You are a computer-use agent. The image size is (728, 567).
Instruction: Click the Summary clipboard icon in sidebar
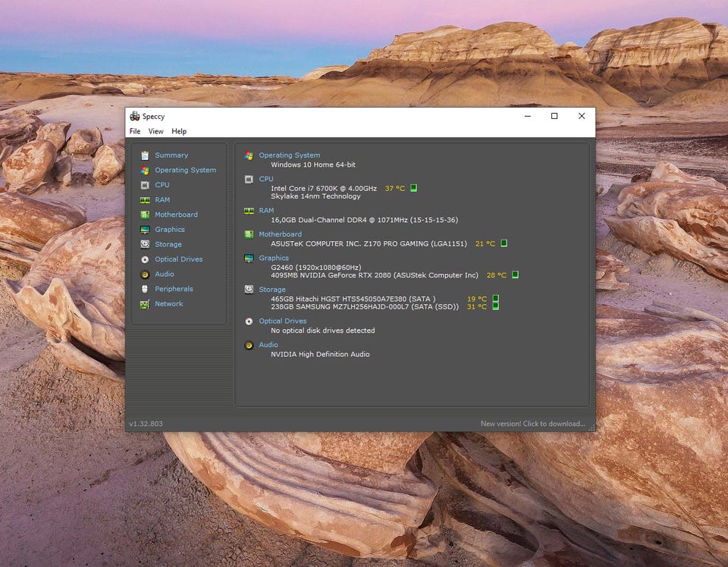pyautogui.click(x=145, y=155)
